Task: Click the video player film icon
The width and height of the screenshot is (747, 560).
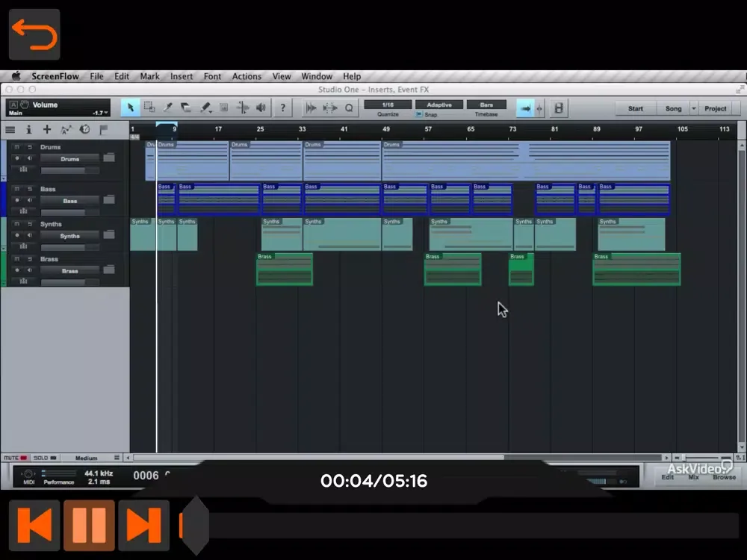Action: (558, 108)
